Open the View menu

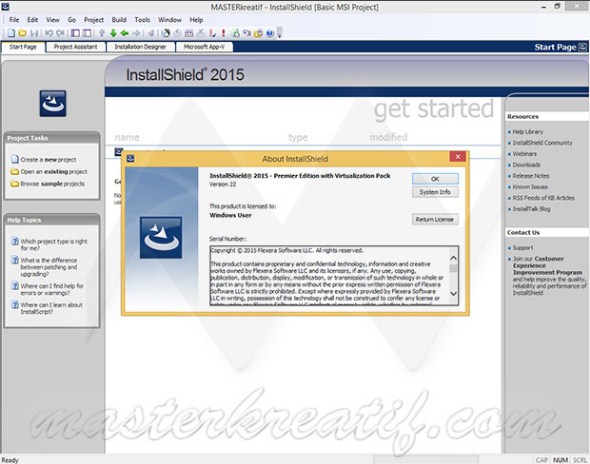pos(53,20)
